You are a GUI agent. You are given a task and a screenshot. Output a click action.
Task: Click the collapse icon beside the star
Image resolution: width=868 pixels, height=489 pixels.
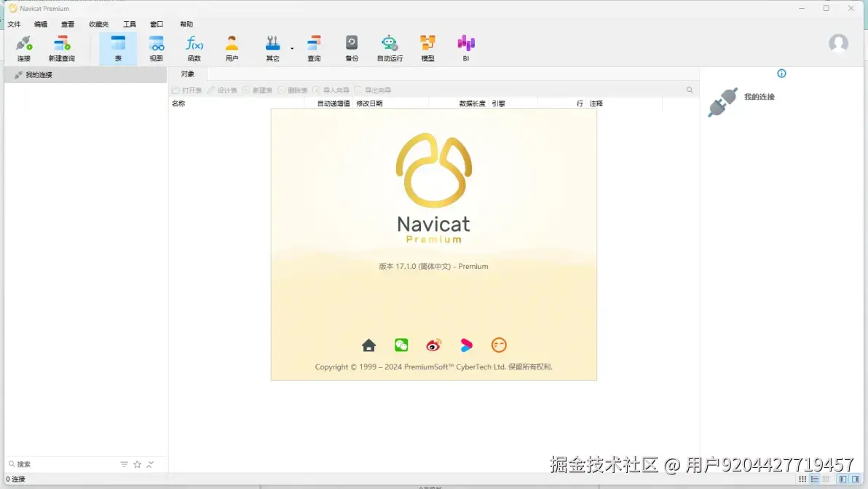tap(150, 465)
